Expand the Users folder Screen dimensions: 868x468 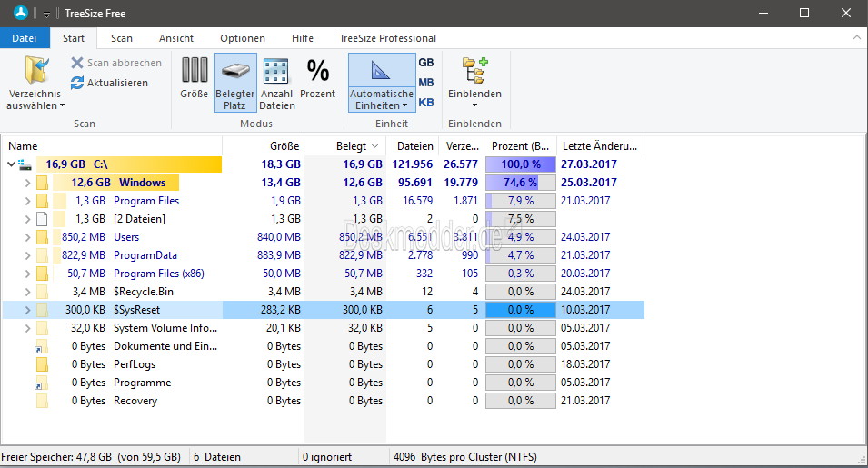click(27, 237)
